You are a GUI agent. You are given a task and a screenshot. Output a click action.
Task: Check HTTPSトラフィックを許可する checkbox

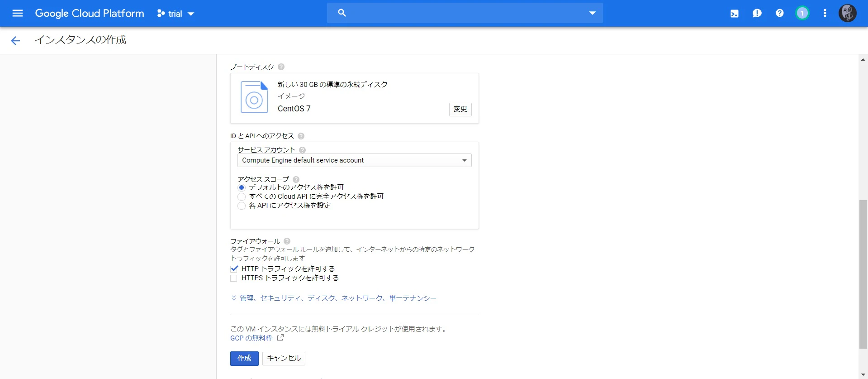[234, 278]
